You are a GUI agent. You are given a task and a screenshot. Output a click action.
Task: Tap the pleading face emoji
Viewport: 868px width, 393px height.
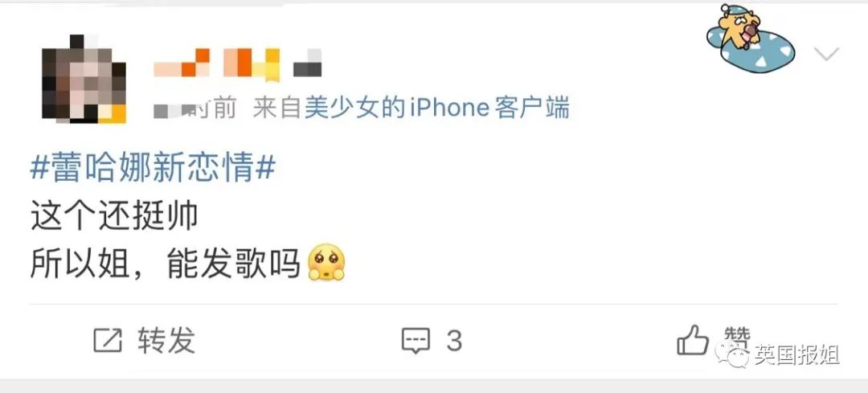tap(326, 262)
